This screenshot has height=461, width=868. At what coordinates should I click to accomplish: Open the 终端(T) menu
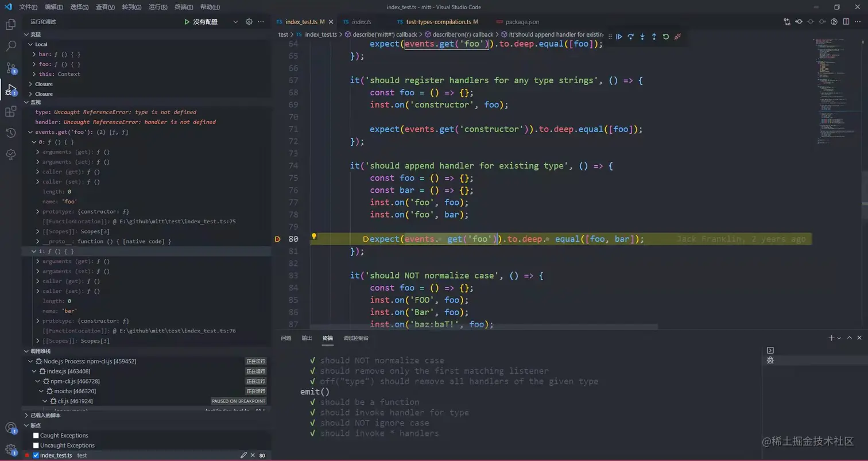(184, 7)
